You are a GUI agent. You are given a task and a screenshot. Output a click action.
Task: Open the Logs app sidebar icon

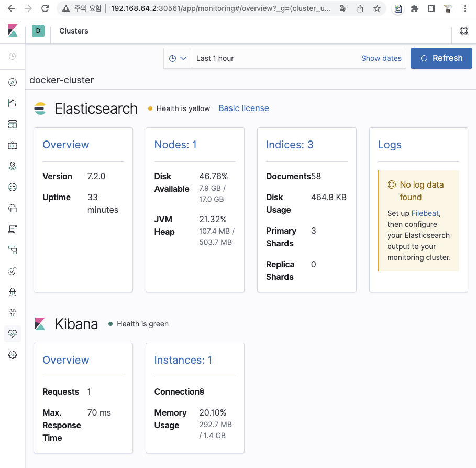(x=13, y=229)
